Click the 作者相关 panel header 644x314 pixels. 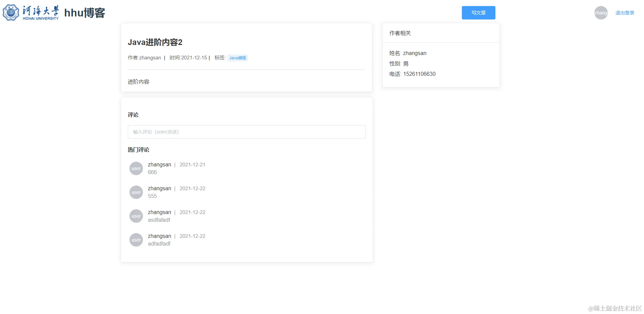400,33
